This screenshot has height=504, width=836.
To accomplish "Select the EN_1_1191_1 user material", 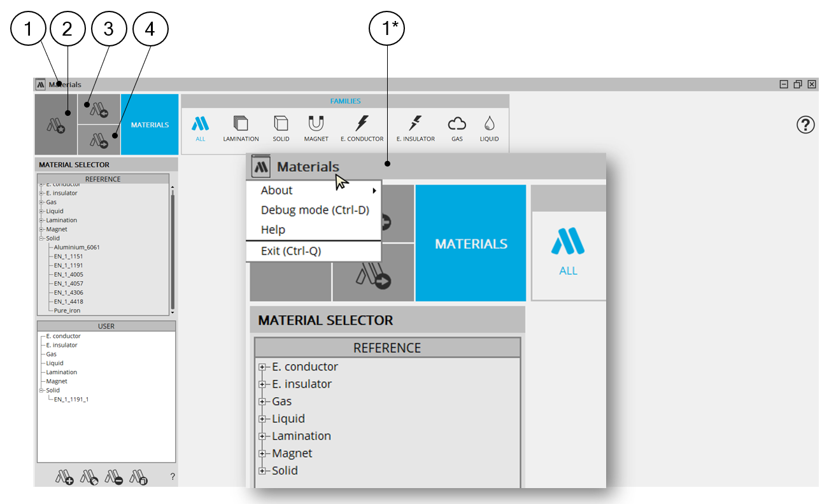I will [x=71, y=400].
